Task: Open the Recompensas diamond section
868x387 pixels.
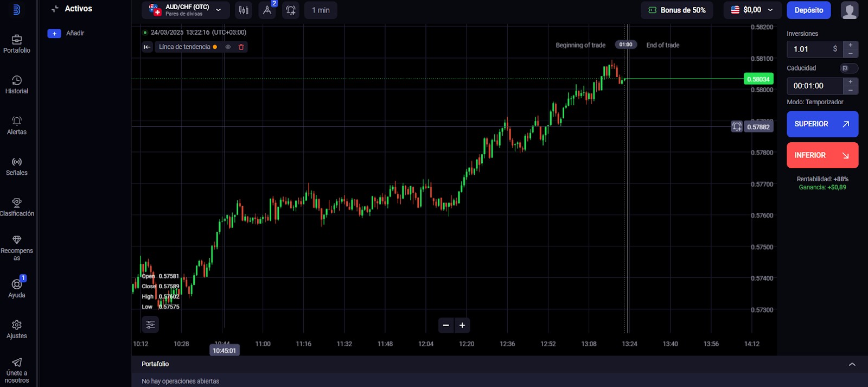Action: click(x=17, y=248)
